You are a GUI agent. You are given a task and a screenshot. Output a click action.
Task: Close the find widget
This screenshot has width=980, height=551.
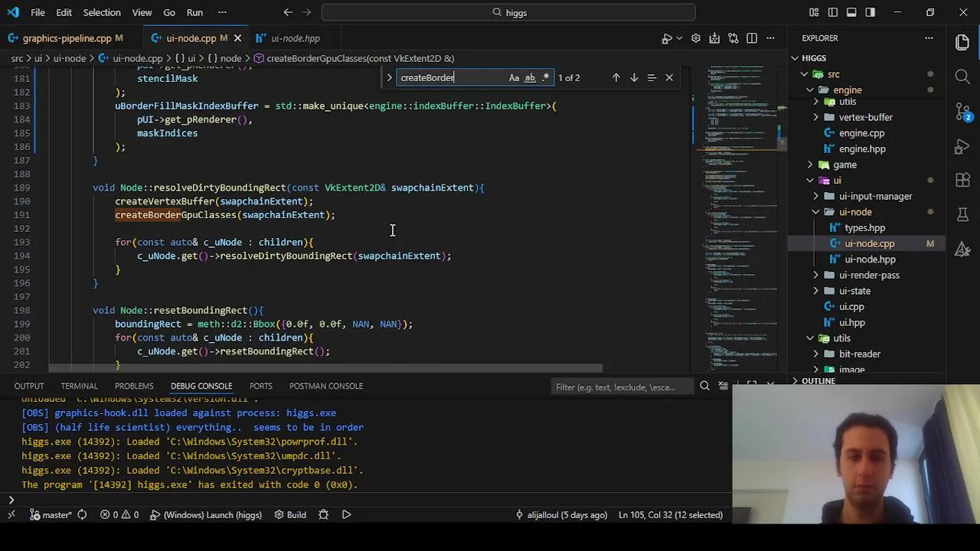(669, 77)
